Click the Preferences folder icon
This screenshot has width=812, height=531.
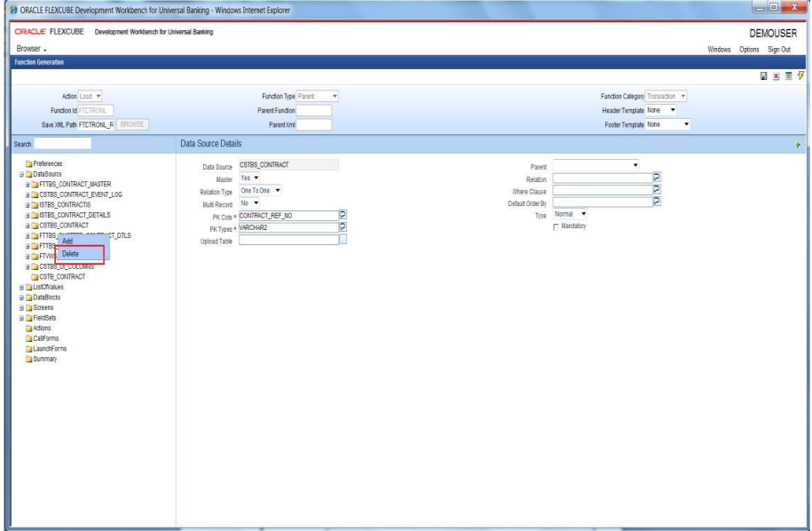[x=29, y=163]
